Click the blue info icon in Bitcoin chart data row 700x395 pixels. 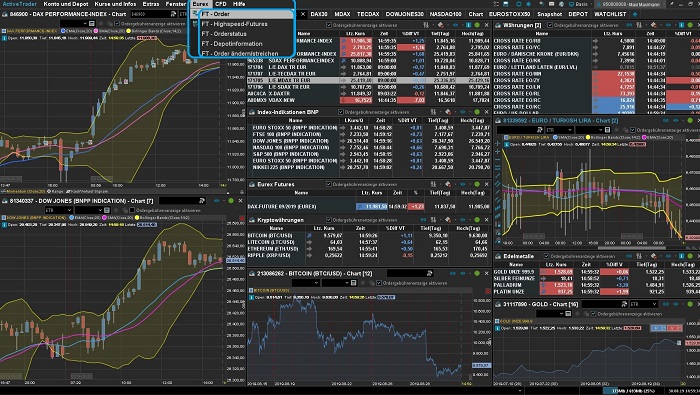(251, 297)
